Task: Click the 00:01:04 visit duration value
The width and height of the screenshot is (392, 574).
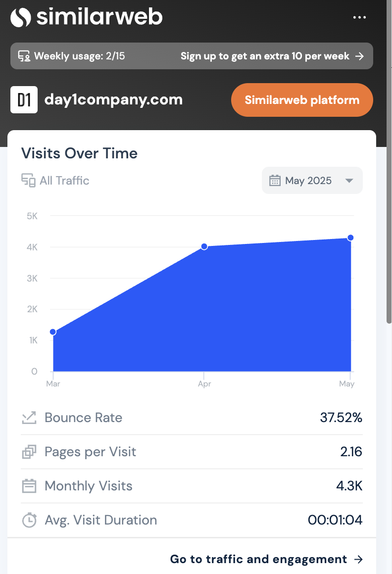Action: click(335, 520)
